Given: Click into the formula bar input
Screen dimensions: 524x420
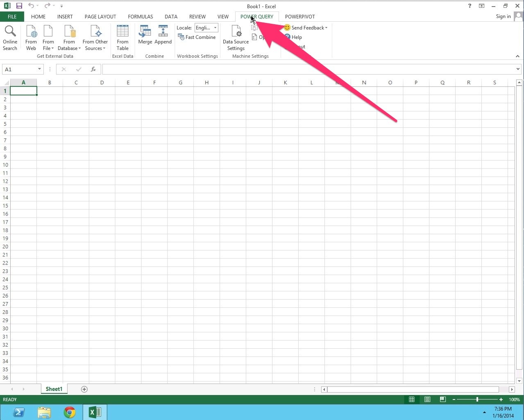Looking at the screenshot, I should (x=308, y=69).
